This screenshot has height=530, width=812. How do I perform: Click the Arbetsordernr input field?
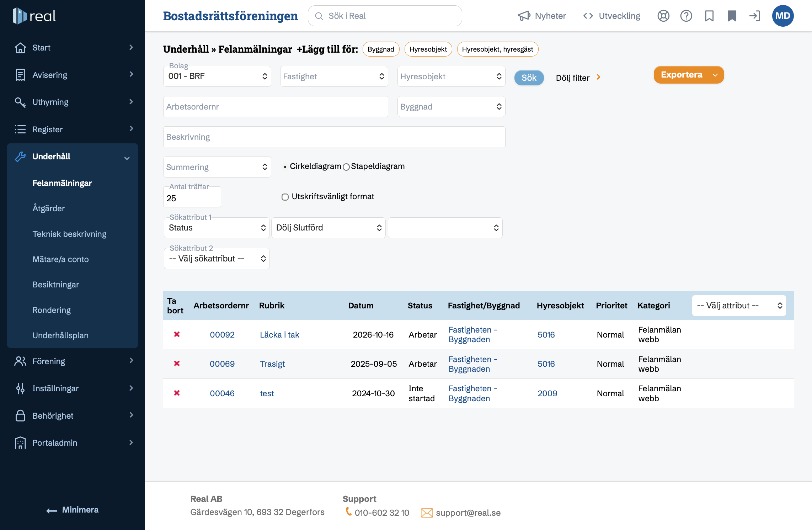click(x=276, y=107)
